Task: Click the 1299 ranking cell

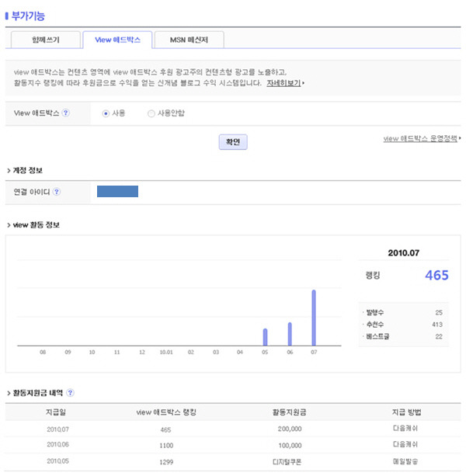Action: [x=166, y=462]
